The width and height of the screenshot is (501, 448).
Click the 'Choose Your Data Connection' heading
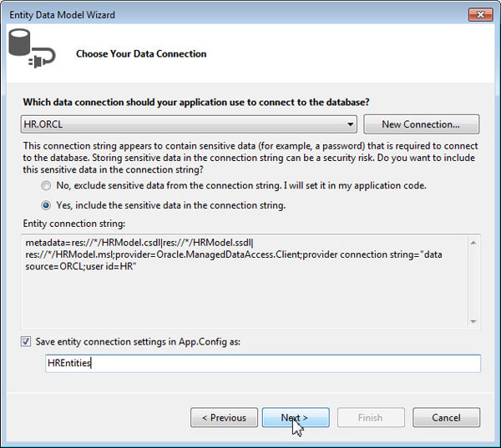coord(141,54)
